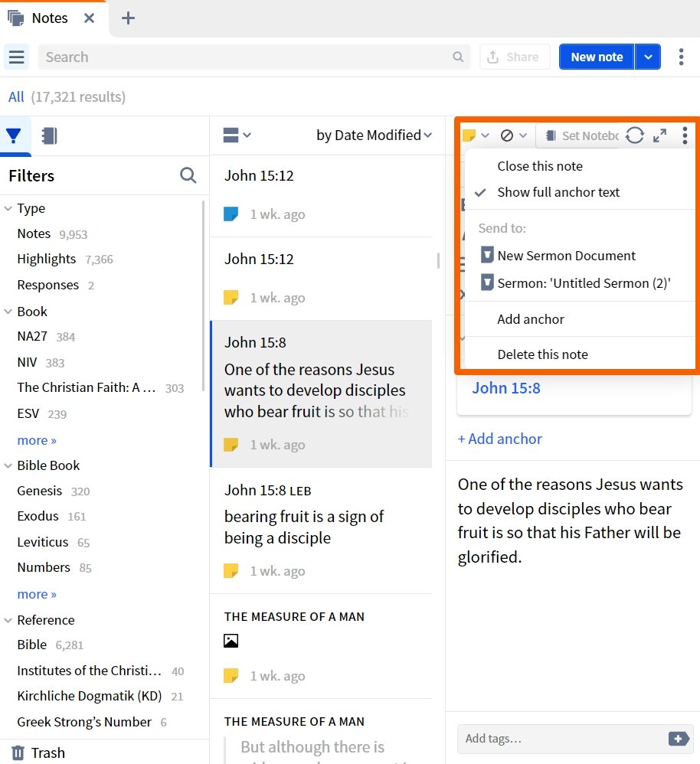
Task: Collapse the Reference filter section
Action: pyautogui.click(x=8, y=620)
